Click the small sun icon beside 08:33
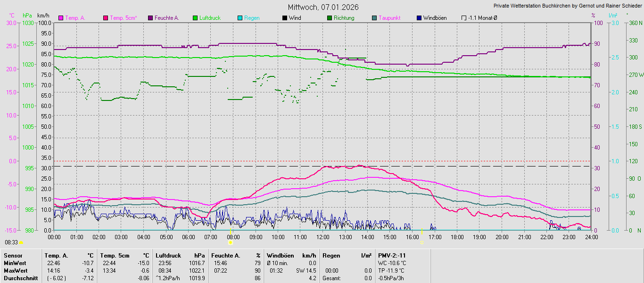This screenshot has width=644, height=283. click(21, 242)
